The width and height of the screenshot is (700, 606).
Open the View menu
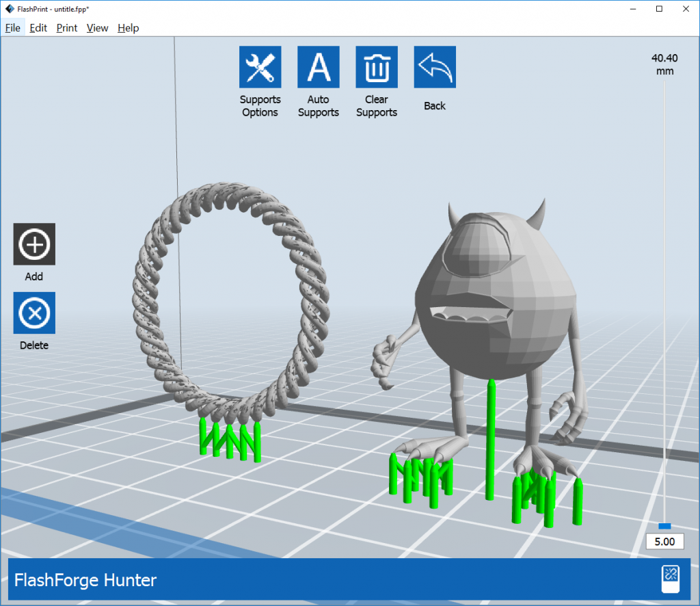(97, 28)
